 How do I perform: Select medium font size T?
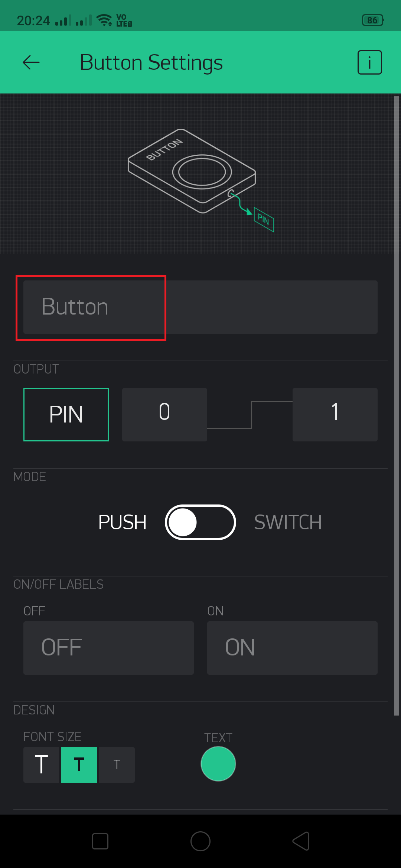(x=79, y=765)
